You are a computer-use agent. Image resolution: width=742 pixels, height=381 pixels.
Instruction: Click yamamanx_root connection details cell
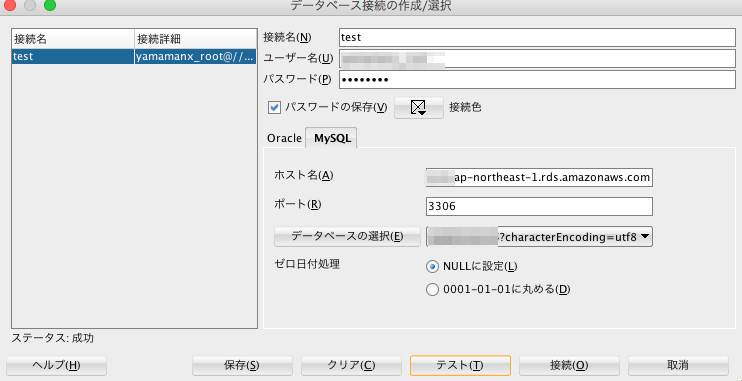(x=195, y=57)
